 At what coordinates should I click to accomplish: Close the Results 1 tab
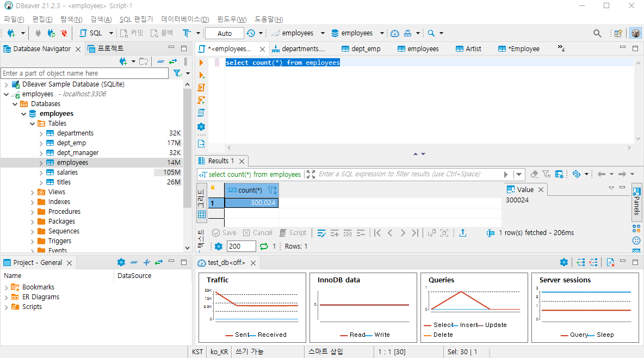[x=242, y=161]
